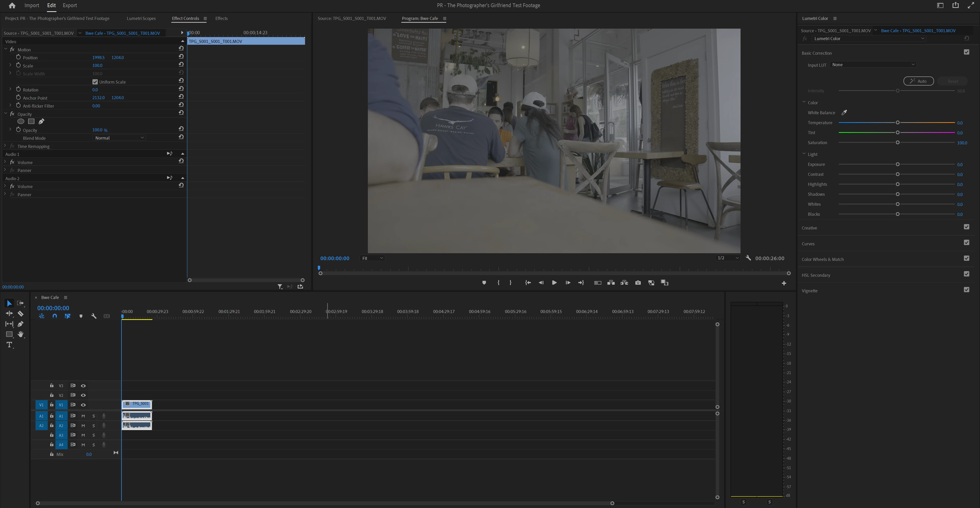Click the White Balance eyedropper
Screen dimensions: 980x508
844,112
